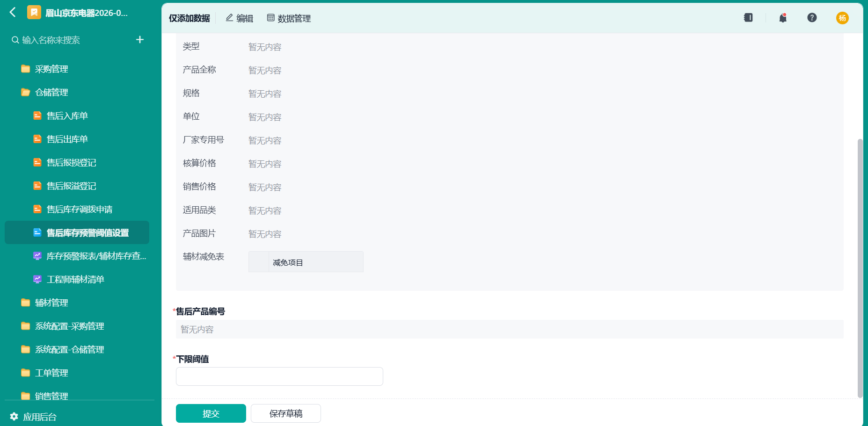Image resolution: width=868 pixels, height=426 pixels.
Task: Open the notification bell icon
Action: (782, 18)
